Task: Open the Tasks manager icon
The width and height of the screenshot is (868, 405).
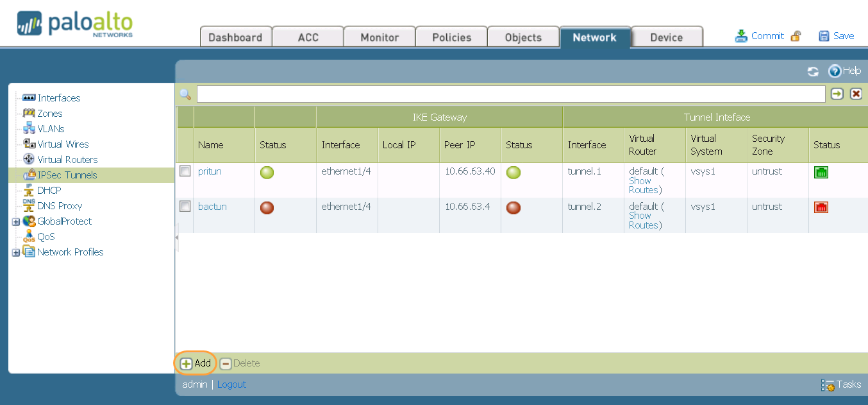Action: point(828,385)
